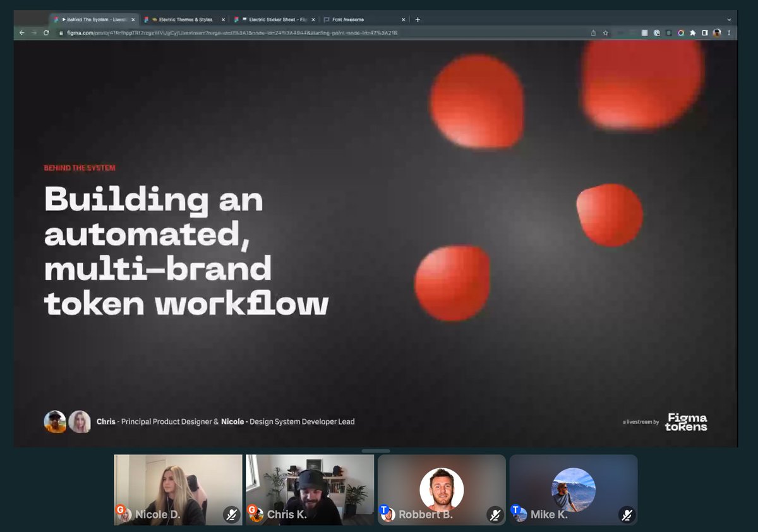Select Nicole D.'s video tile

point(178,490)
